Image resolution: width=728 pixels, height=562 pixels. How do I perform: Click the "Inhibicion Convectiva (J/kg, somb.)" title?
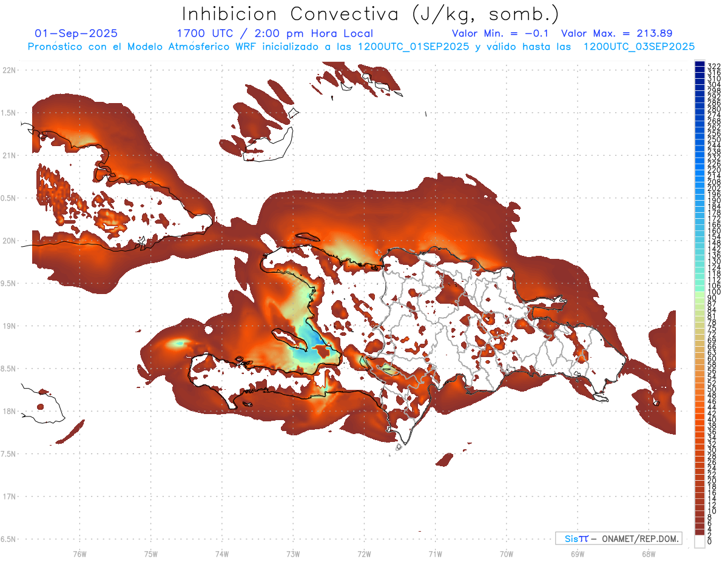click(369, 13)
